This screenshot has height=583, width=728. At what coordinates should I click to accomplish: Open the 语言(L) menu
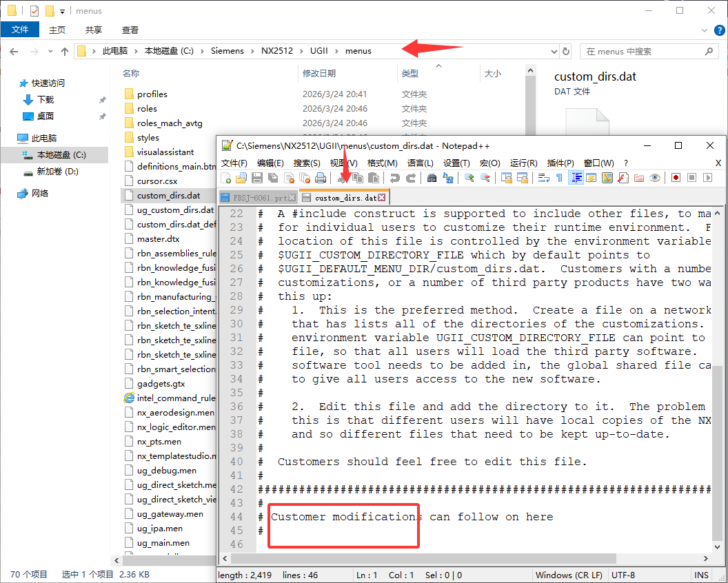tap(420, 163)
